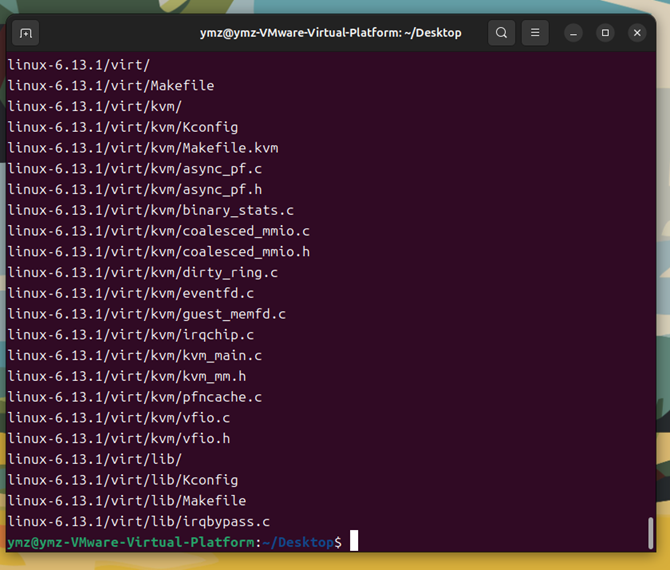
Task: Click the terminal cursor block after the prompt
Action: coord(354,541)
